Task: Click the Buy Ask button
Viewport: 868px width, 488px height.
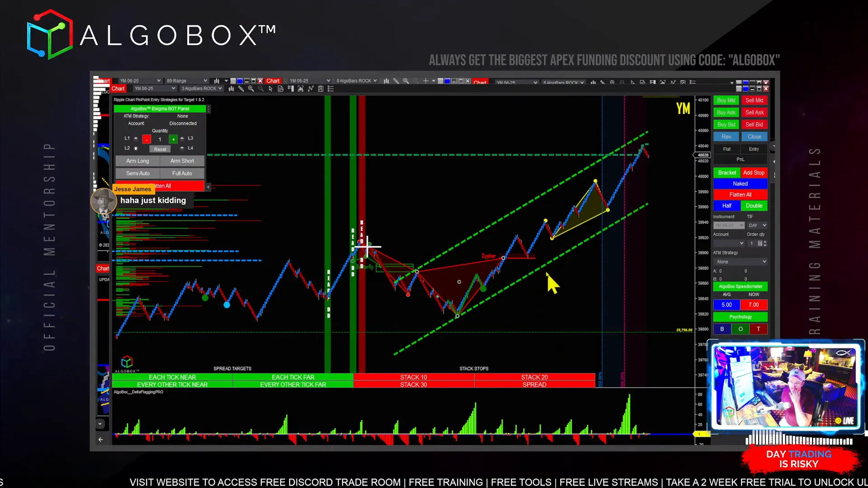Action: tap(726, 113)
